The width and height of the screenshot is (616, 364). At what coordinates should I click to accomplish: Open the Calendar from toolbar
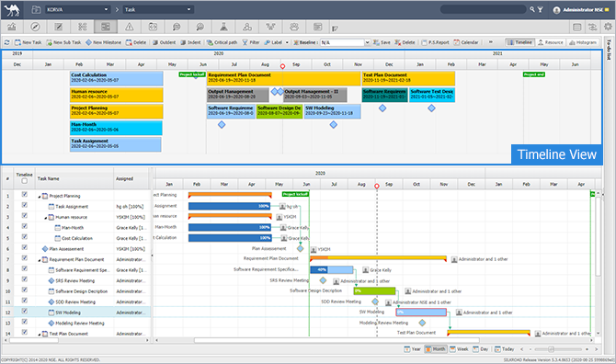[x=466, y=42]
